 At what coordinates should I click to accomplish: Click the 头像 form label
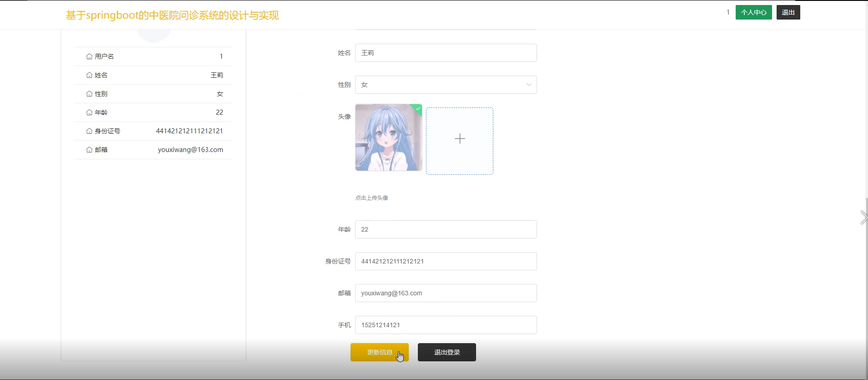point(344,117)
